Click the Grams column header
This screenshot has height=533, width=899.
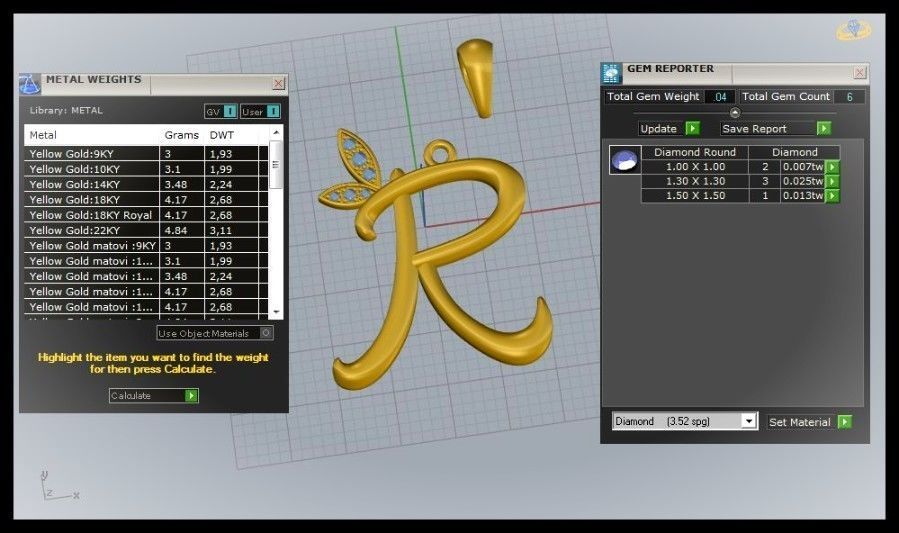181,135
